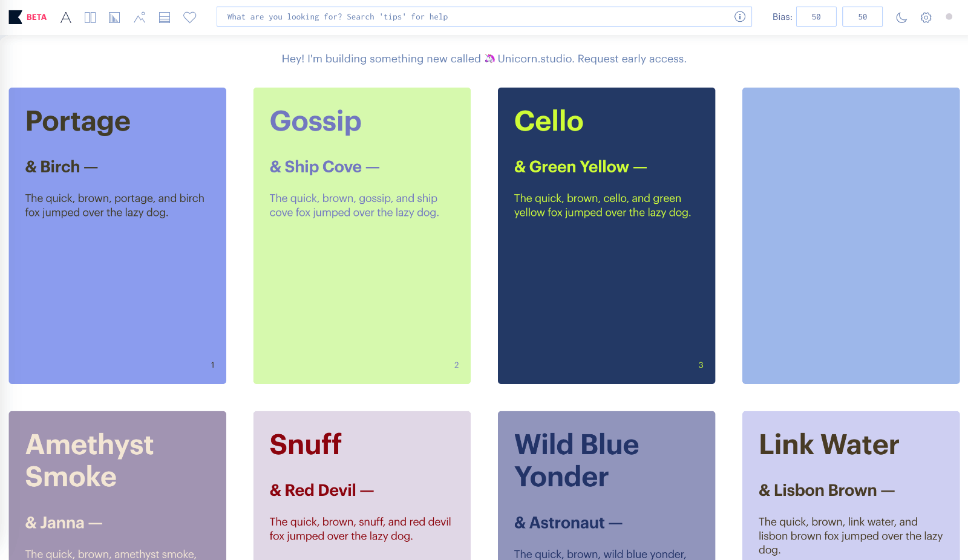The image size is (968, 560).
Task: Click the info icon in search bar
Action: tap(739, 17)
